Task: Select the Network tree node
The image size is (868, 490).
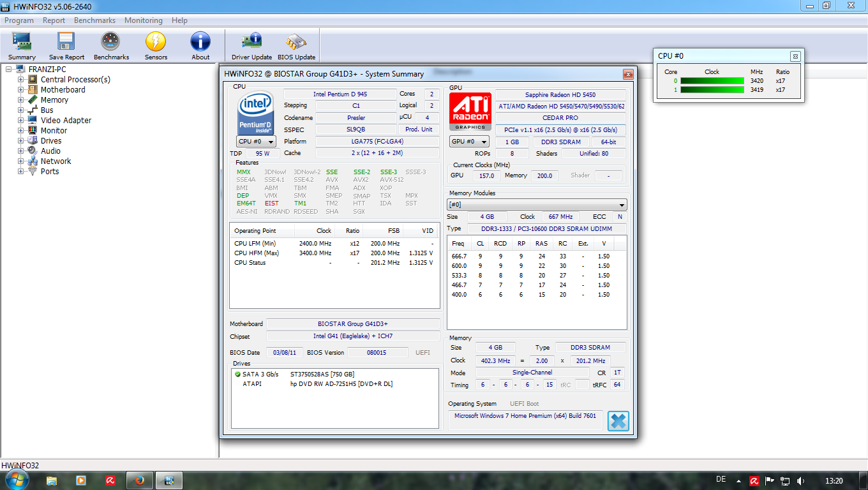Action: (x=56, y=161)
